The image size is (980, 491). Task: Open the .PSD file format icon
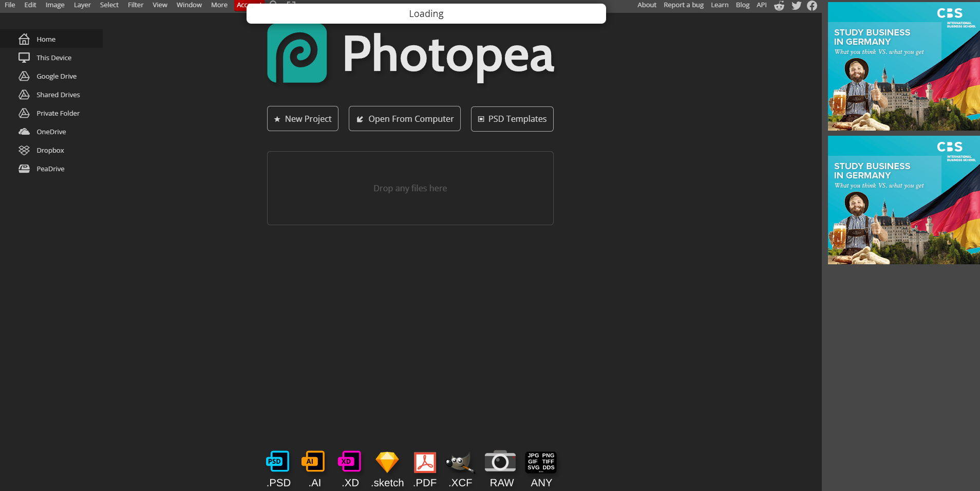click(x=277, y=462)
